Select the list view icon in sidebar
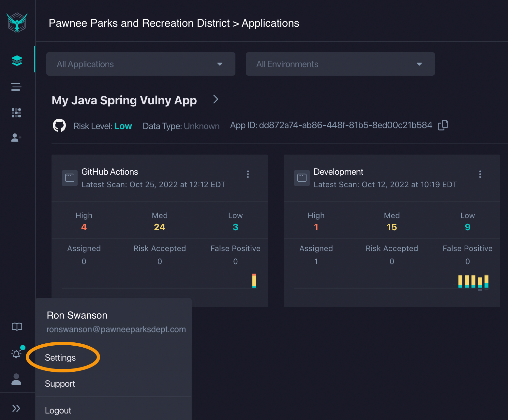 tap(16, 87)
